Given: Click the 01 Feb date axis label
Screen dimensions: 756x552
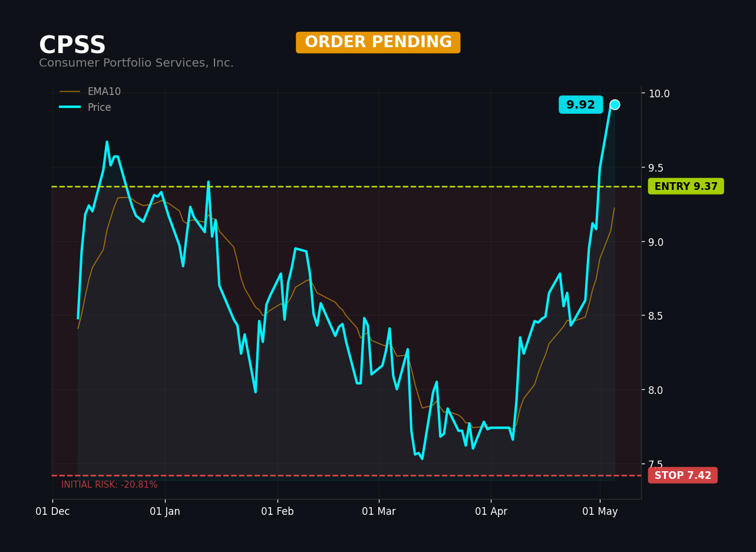Looking at the screenshot, I should 278,511.
